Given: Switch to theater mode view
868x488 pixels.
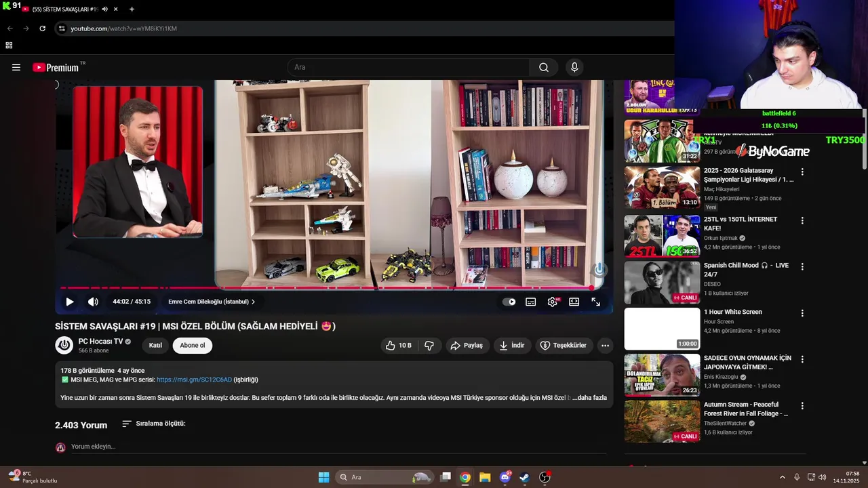Looking at the screenshot, I should (574, 302).
